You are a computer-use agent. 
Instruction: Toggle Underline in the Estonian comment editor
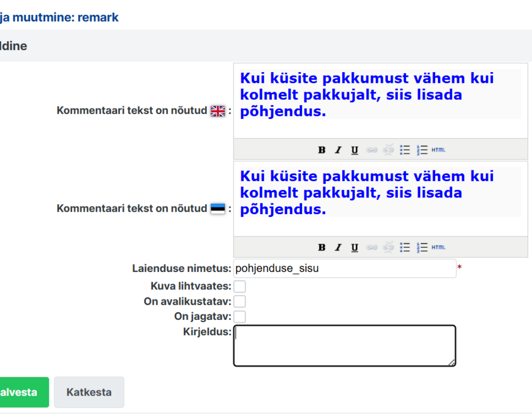pyautogui.click(x=355, y=247)
